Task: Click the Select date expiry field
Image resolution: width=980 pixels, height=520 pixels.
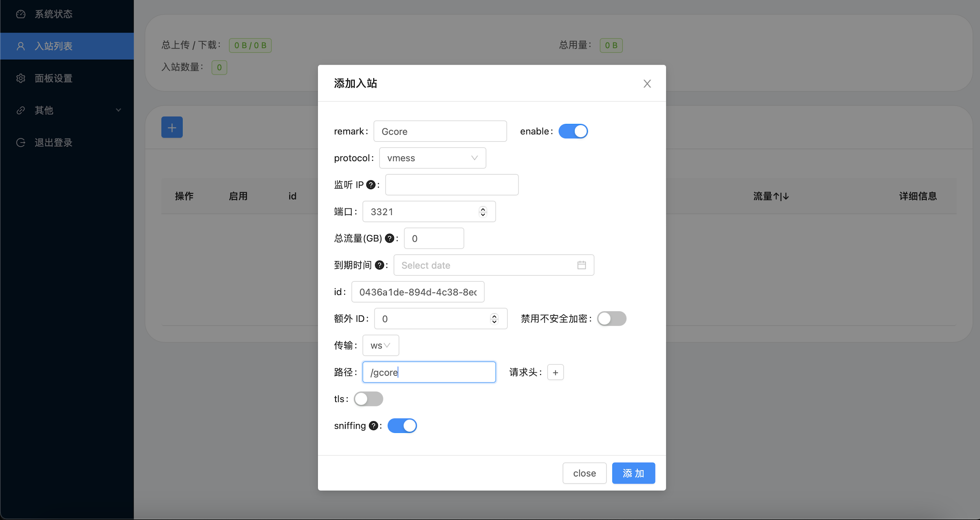Action: pyautogui.click(x=494, y=265)
